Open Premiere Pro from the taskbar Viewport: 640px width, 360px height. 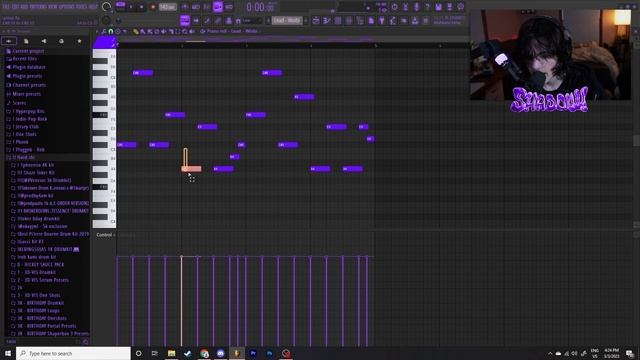pyautogui.click(x=253, y=353)
